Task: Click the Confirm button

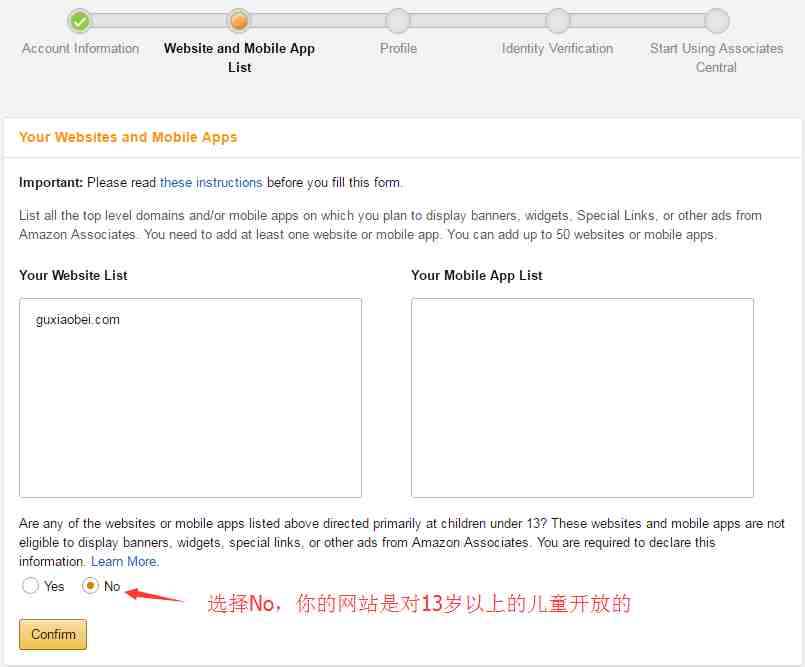Action: tap(53, 635)
